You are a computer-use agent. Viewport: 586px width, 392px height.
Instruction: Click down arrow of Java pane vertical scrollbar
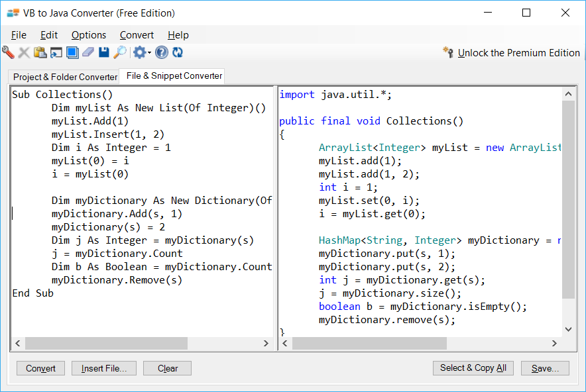(569, 329)
